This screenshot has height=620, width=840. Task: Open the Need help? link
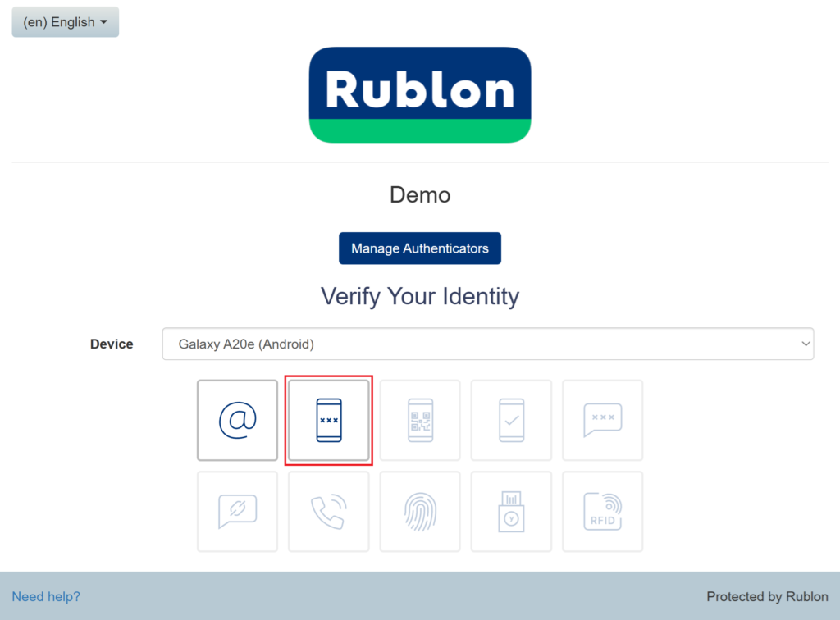pyautogui.click(x=46, y=597)
